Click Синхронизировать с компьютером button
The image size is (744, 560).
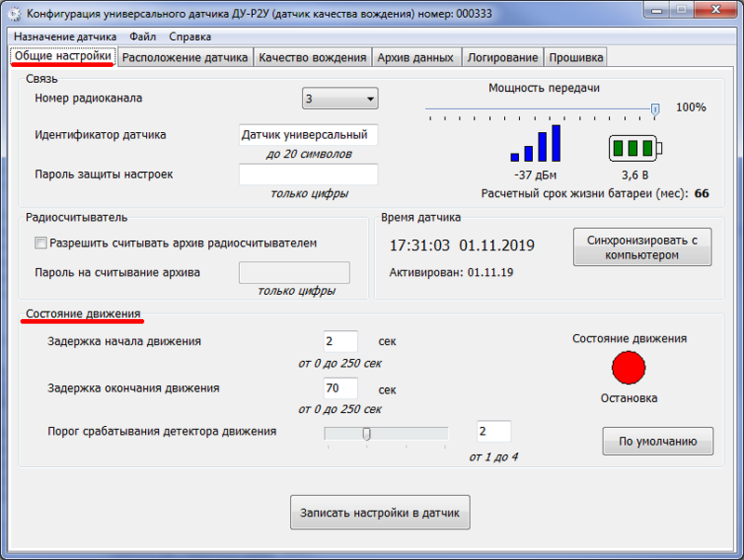coord(642,247)
